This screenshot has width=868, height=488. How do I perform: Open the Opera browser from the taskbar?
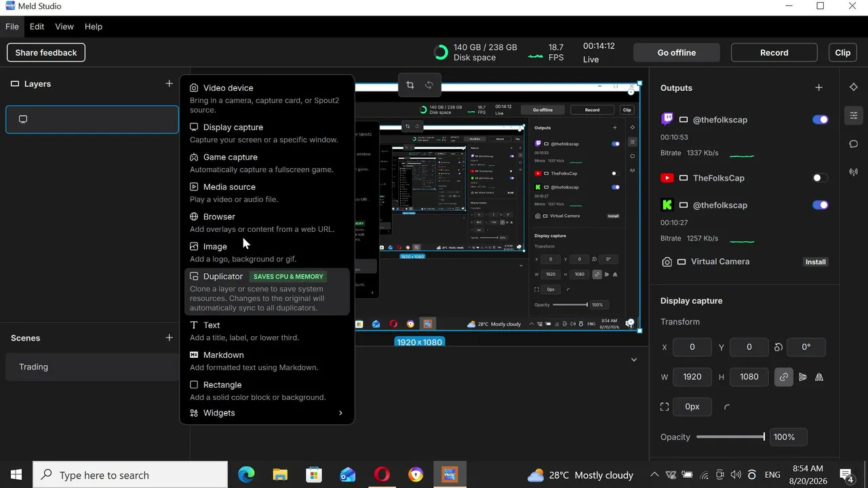(382, 475)
